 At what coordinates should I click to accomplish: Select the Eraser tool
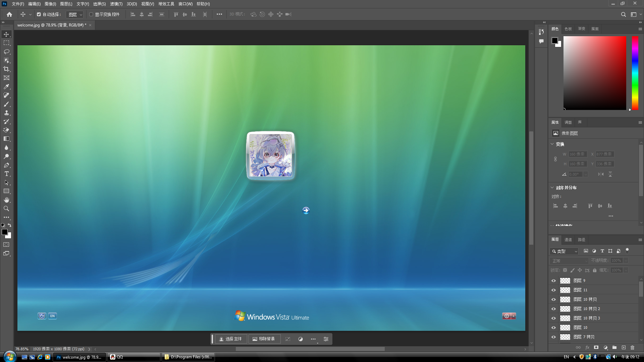tap(6, 130)
